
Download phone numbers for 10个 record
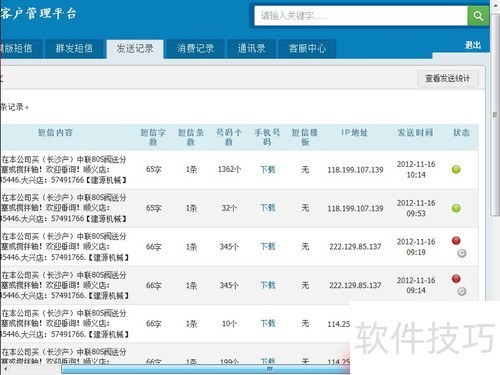coord(268,324)
